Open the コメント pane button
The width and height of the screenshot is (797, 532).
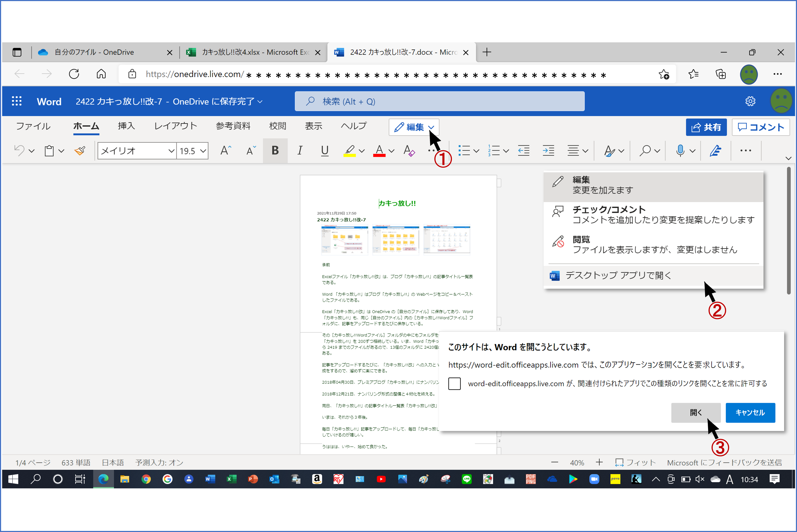tap(761, 127)
